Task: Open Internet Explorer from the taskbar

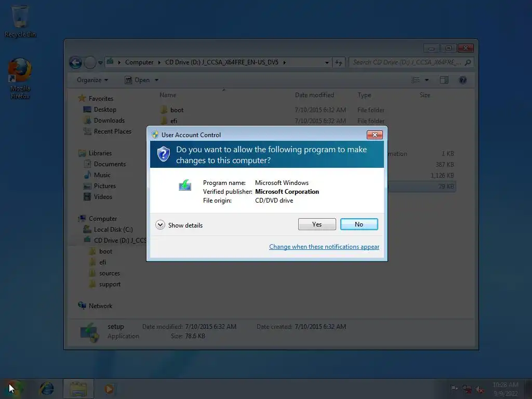Action: (x=47, y=389)
